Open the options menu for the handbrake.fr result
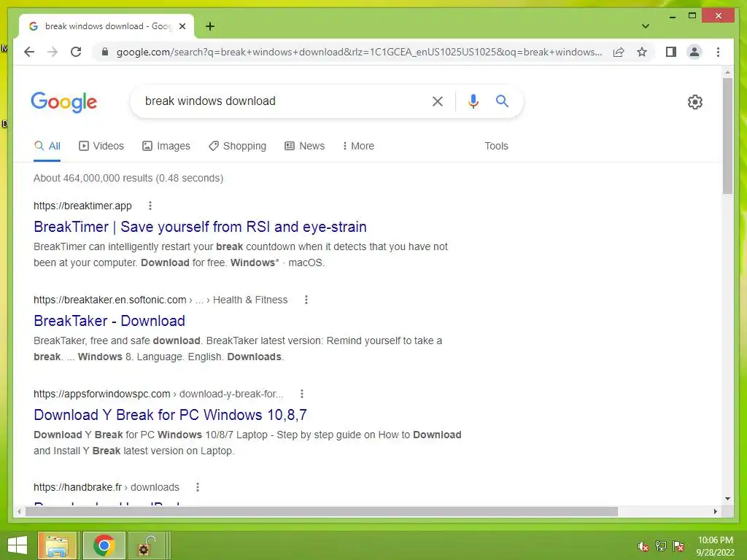Image resolution: width=747 pixels, height=560 pixels. (x=198, y=488)
